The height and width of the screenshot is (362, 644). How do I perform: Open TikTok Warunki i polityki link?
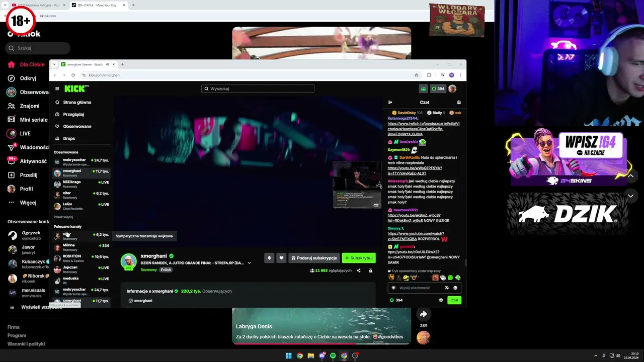coord(26,344)
